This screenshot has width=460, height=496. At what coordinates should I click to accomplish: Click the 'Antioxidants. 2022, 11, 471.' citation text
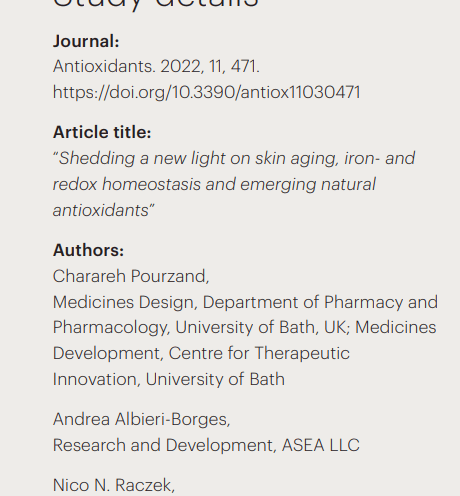pyautogui.click(x=156, y=66)
